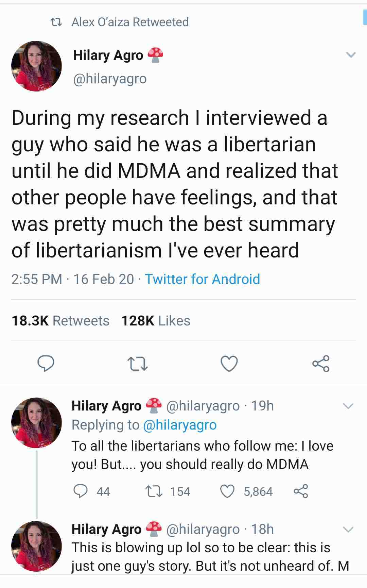Share the first reply tweet
The image size is (367, 588).
[x=300, y=491]
